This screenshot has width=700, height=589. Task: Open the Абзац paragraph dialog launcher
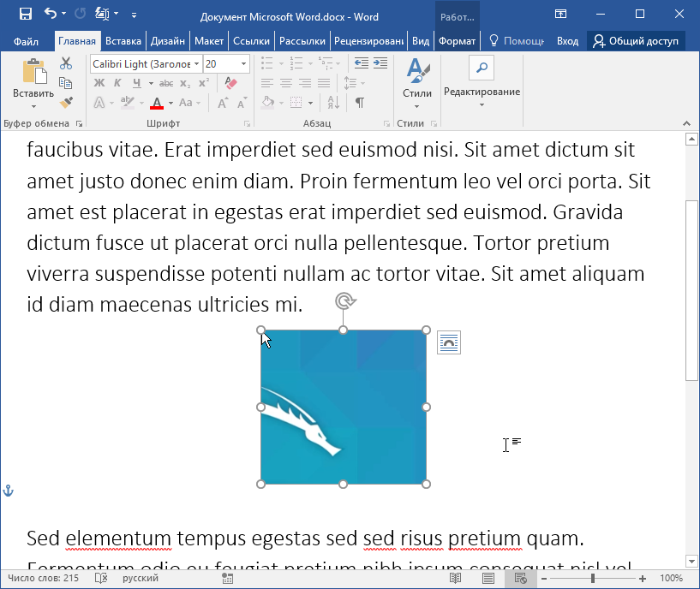pyautogui.click(x=386, y=123)
